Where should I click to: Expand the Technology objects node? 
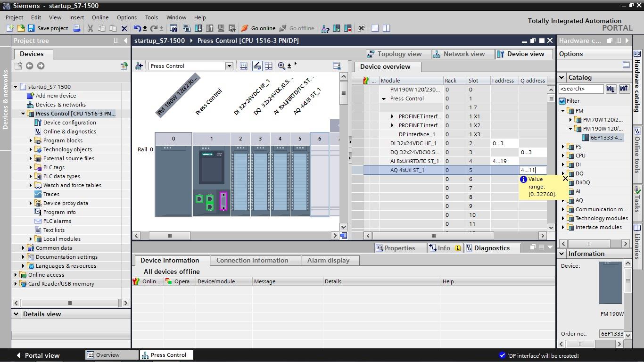click(31, 149)
